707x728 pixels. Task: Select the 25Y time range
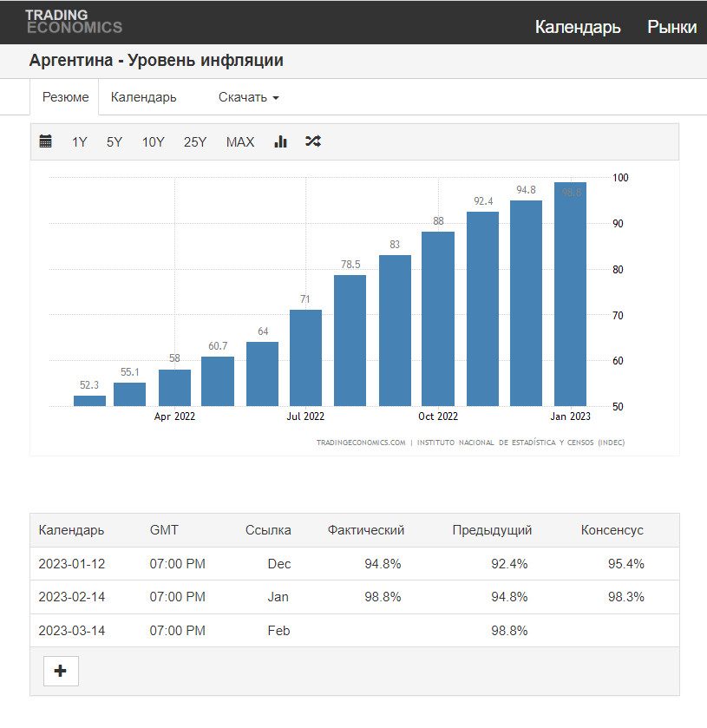tap(195, 142)
